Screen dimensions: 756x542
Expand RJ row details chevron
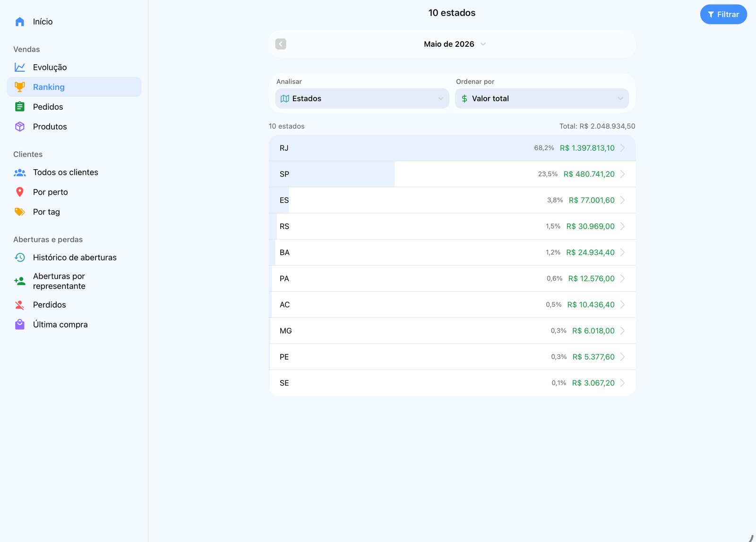[623, 148]
